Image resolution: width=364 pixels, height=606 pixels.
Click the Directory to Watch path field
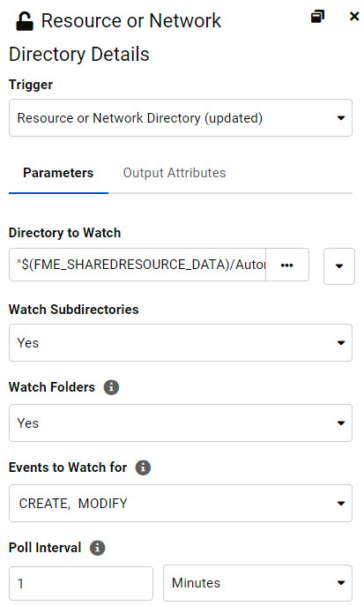[137, 265]
